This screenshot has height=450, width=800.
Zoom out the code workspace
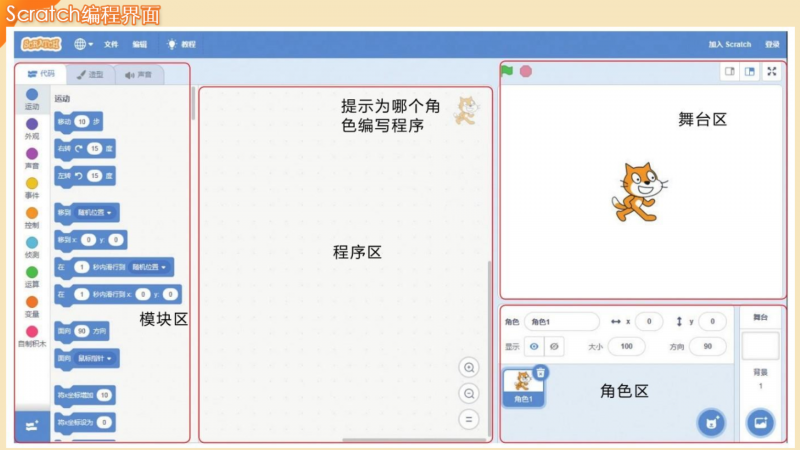coord(469,394)
